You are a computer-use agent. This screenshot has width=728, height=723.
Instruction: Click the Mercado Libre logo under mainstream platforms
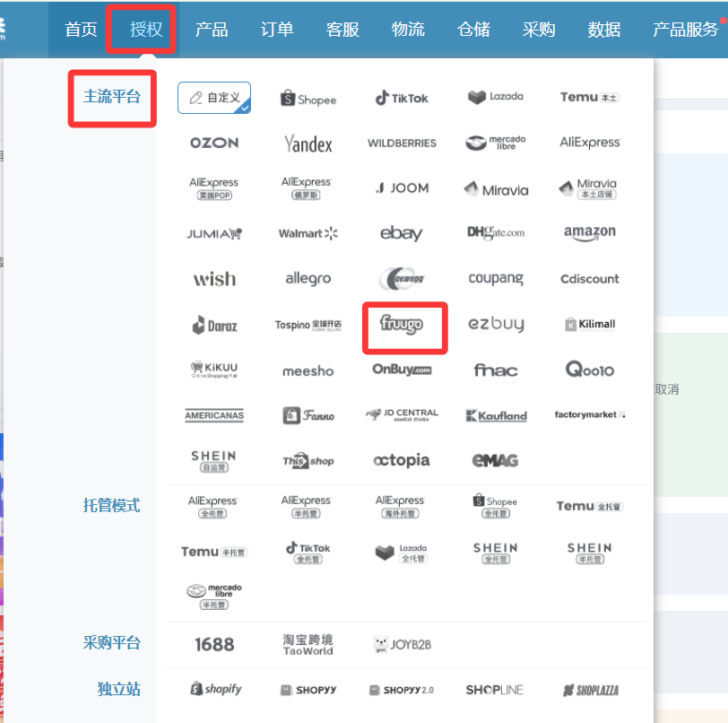tap(495, 143)
